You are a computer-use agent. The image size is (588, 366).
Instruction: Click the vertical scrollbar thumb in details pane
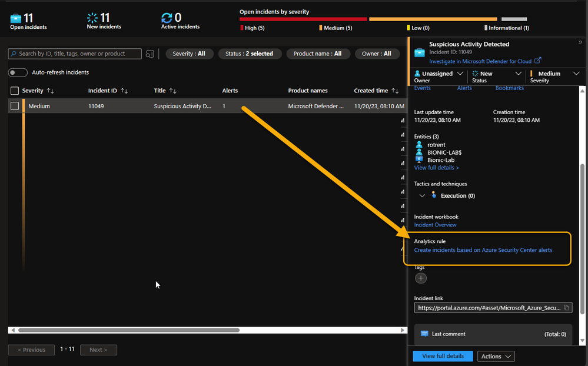[582, 239]
